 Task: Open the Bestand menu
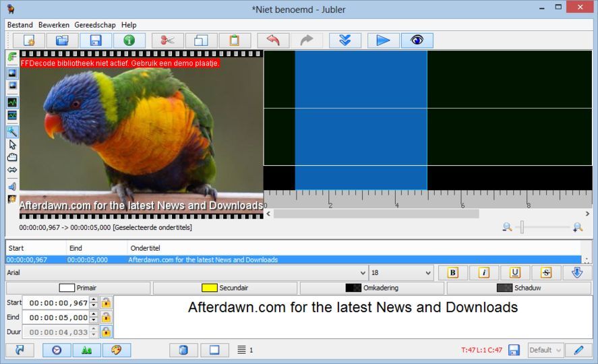[20, 25]
